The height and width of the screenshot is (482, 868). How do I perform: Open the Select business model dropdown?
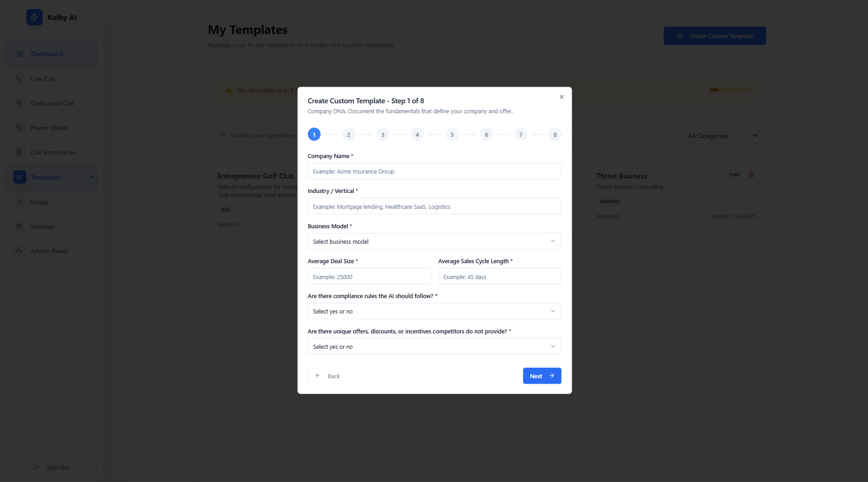click(x=434, y=241)
